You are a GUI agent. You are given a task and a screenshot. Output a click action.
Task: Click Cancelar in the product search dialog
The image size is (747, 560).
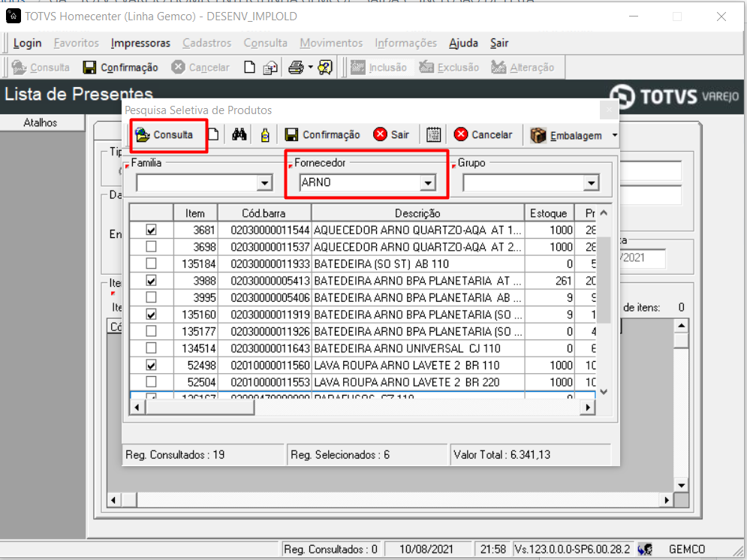click(x=483, y=135)
